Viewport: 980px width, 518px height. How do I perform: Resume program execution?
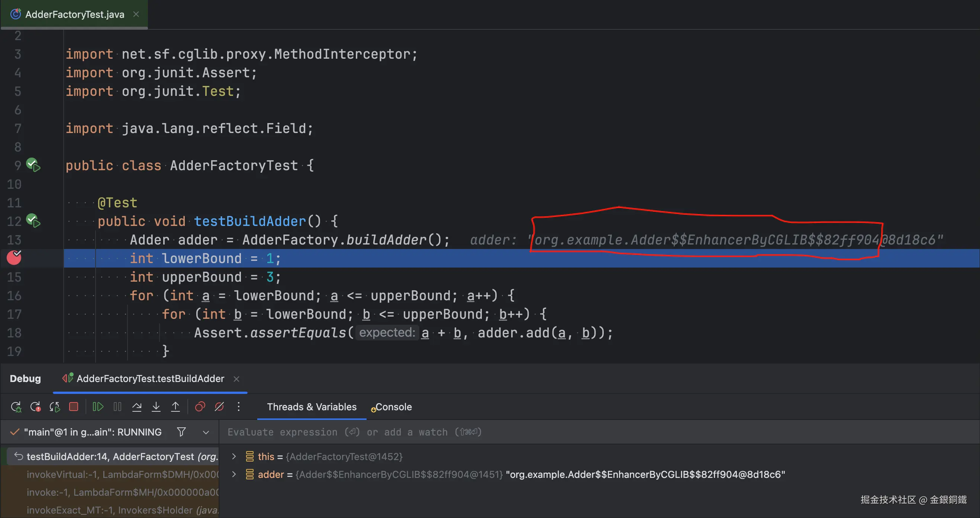[x=98, y=407]
